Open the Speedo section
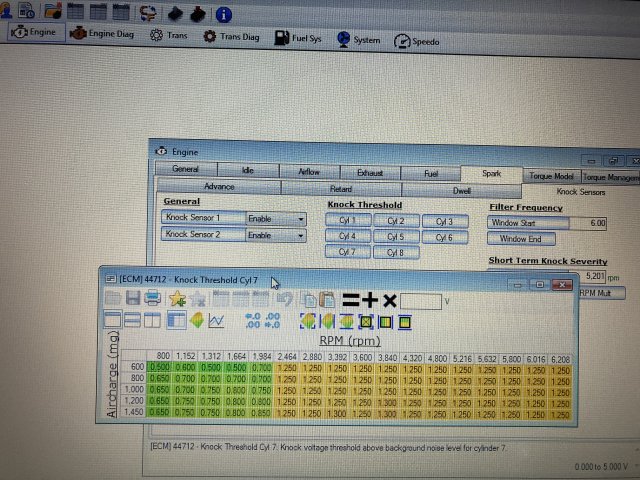Image resolution: width=640 pixels, height=480 pixels. 416,41
